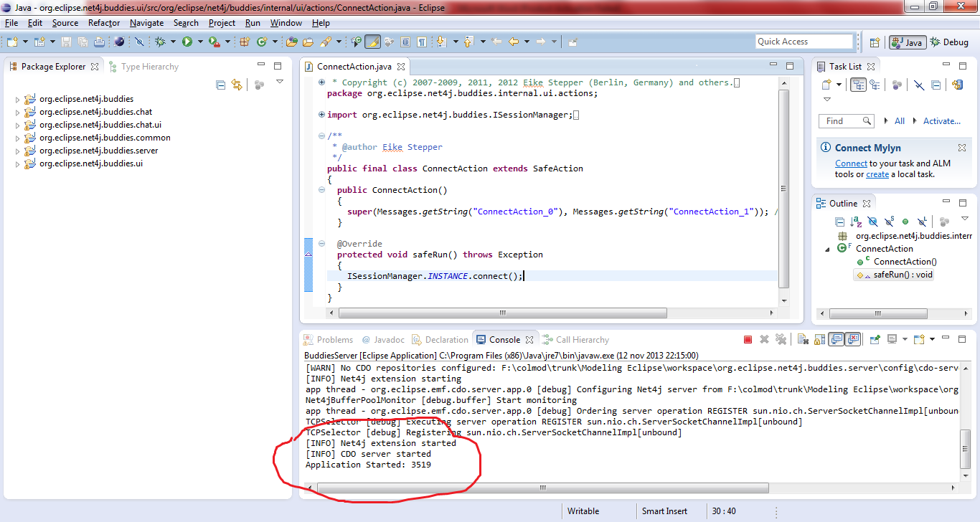Click the Pin Console icon
The width and height of the screenshot is (980, 522).
pos(875,339)
